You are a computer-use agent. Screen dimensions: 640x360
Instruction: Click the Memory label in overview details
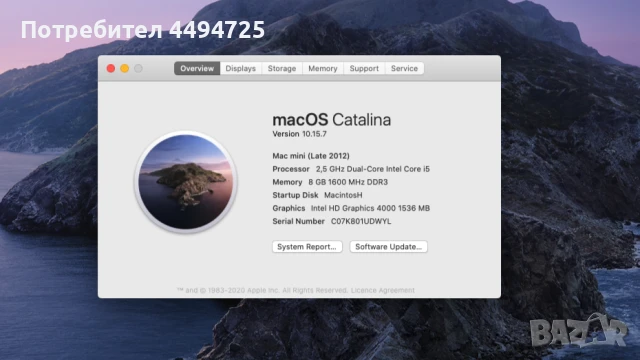(287, 182)
